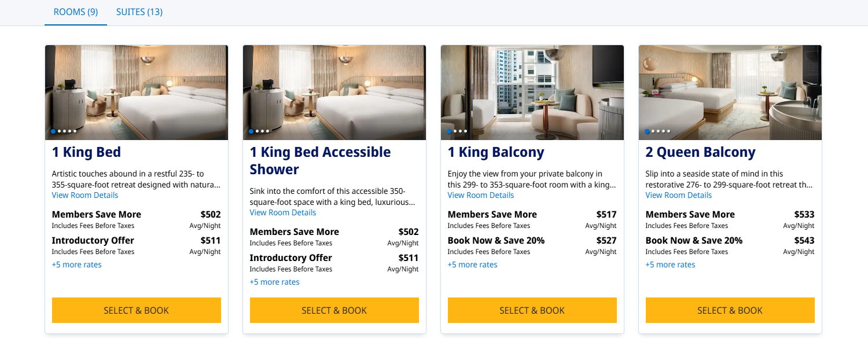Image resolution: width=868 pixels, height=338 pixels.
Task: Open the SUITES (13) tab
Action: 139,12
